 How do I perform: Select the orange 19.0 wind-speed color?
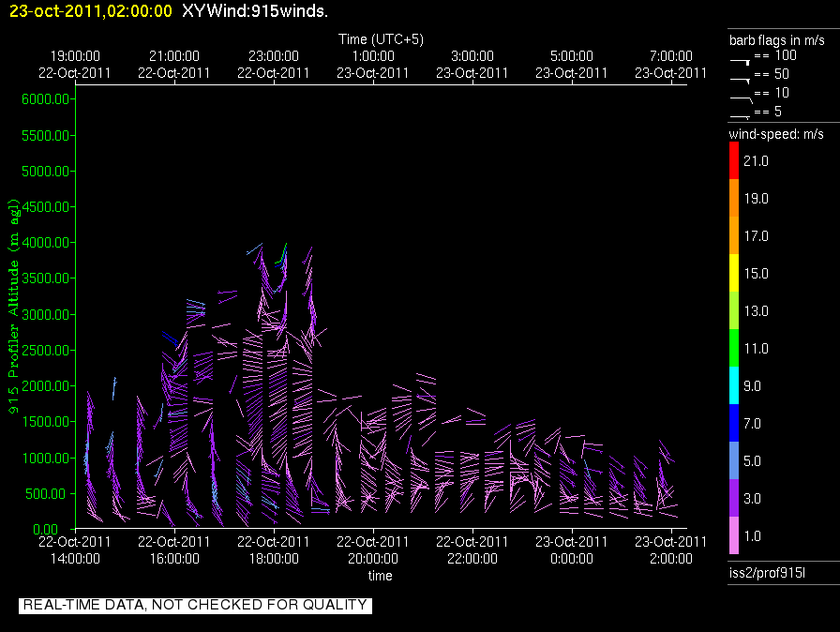734,199
